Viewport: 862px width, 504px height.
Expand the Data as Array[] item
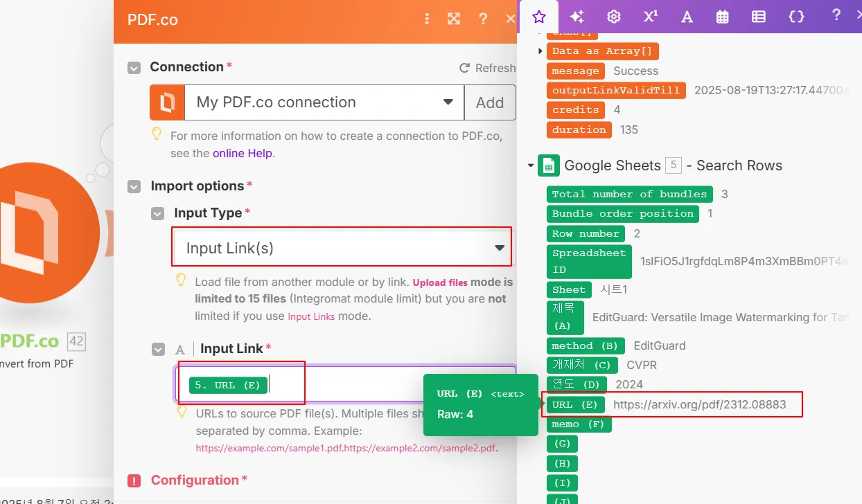pyautogui.click(x=540, y=51)
